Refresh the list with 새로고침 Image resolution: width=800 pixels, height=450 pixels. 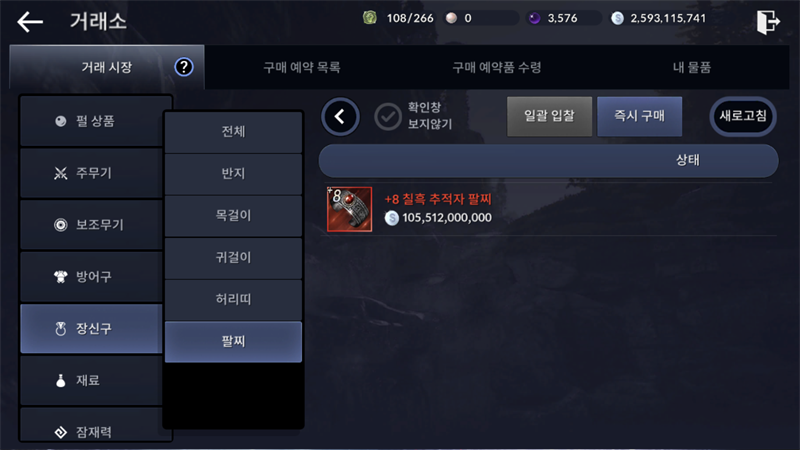743,116
